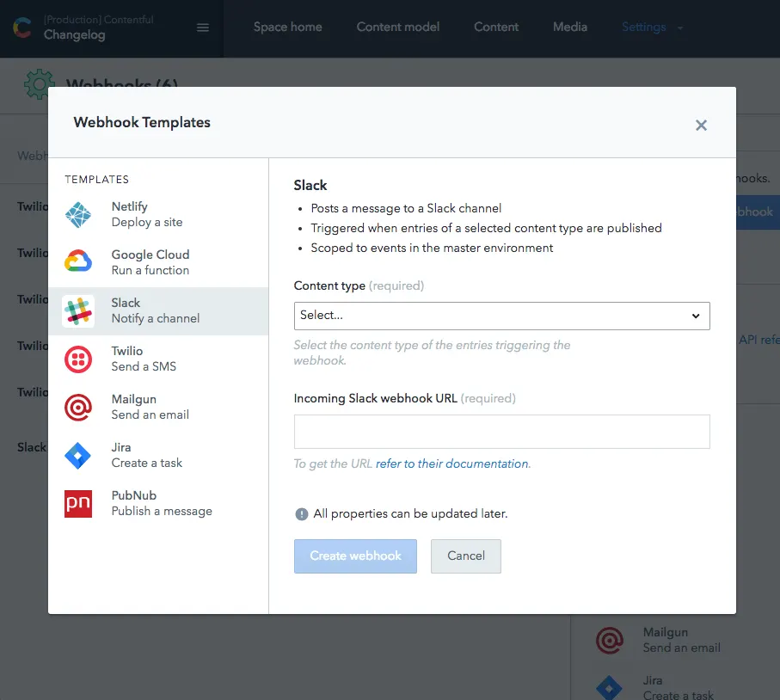
Task: Click the Netlify template icon
Action: click(78, 214)
